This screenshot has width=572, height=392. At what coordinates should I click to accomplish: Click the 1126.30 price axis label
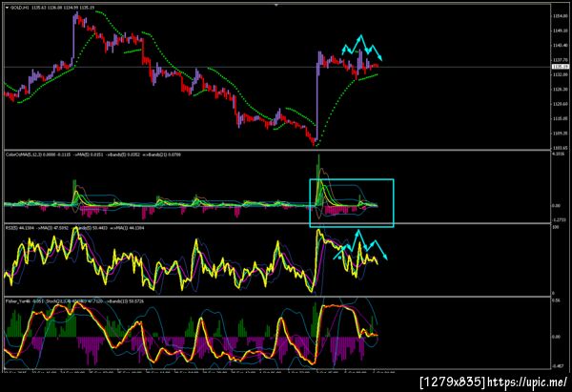560,89
